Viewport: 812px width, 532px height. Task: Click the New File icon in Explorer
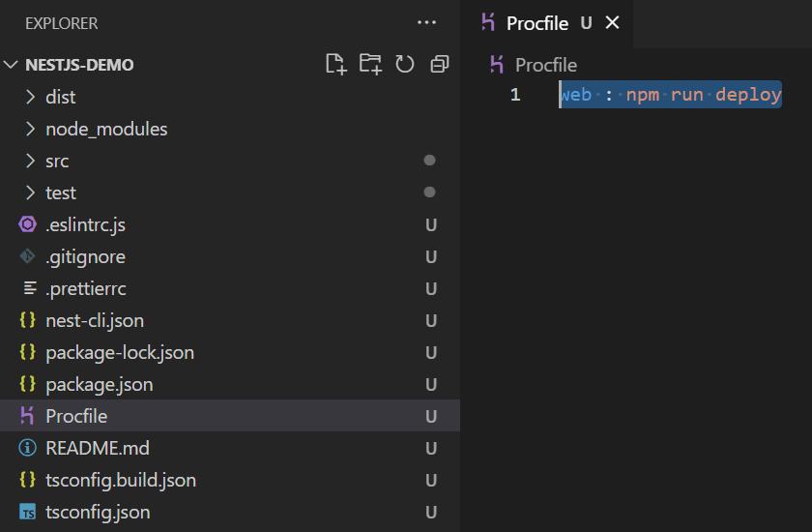click(336, 64)
